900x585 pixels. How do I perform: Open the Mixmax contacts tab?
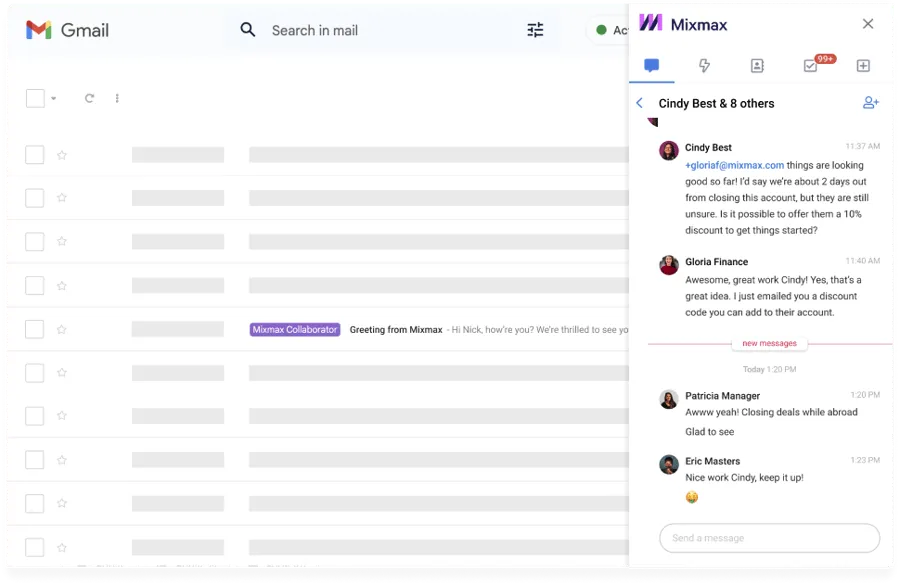coord(757,65)
